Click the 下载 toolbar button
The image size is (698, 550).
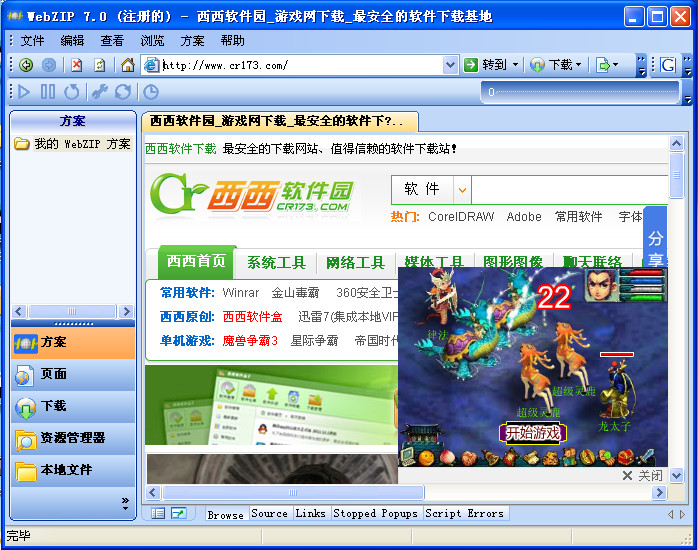551,65
